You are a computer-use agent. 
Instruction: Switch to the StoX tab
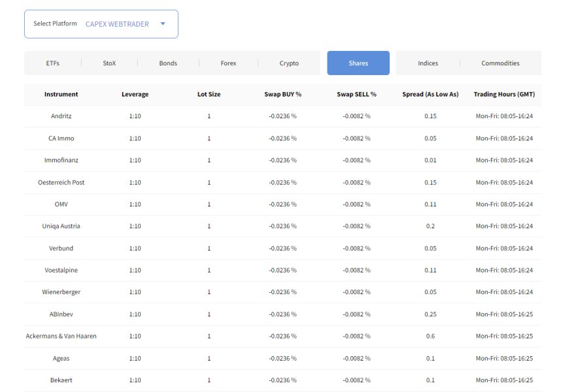[109, 63]
